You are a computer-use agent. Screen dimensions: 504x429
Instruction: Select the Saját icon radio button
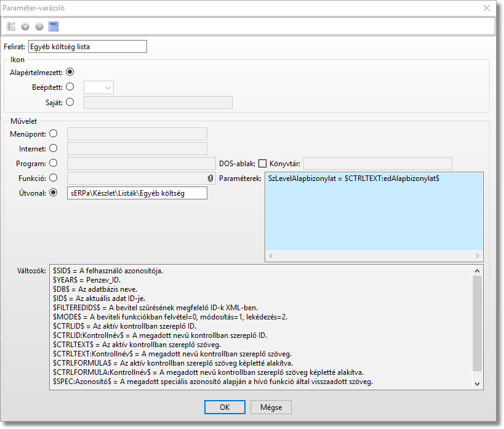tap(70, 102)
